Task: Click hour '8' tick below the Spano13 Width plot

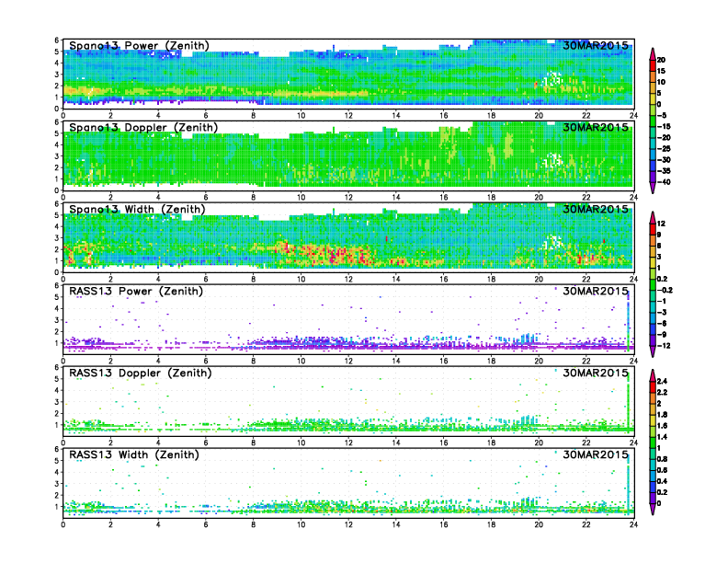Action: [x=253, y=279]
